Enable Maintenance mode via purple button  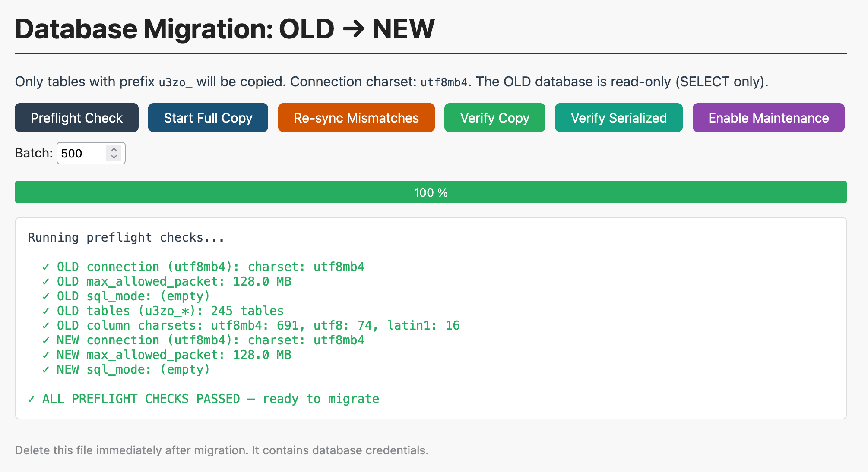click(768, 118)
